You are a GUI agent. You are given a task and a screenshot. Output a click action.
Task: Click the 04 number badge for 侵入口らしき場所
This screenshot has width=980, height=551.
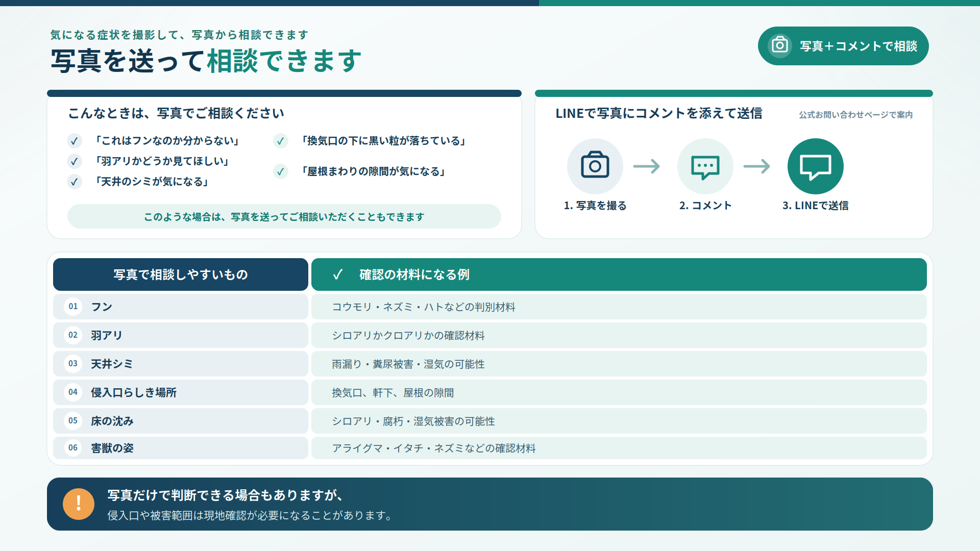click(x=73, y=392)
